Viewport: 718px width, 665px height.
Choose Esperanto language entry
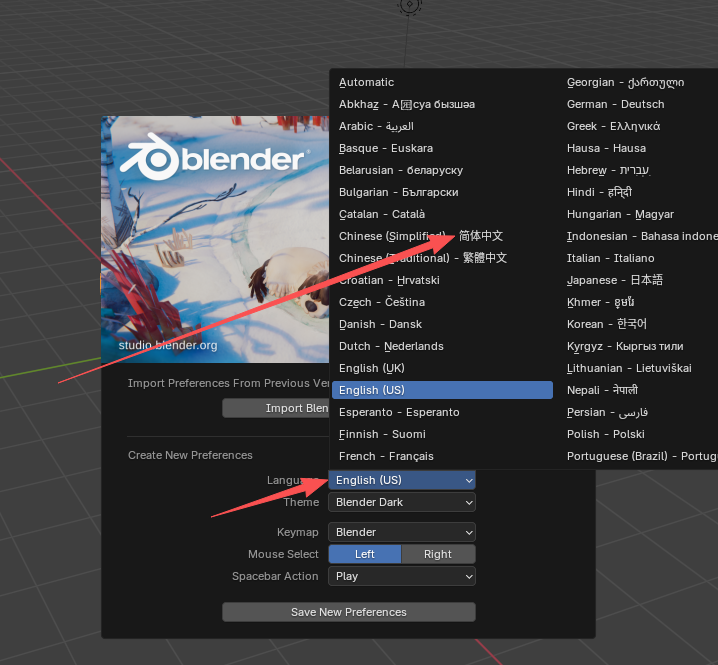442,412
